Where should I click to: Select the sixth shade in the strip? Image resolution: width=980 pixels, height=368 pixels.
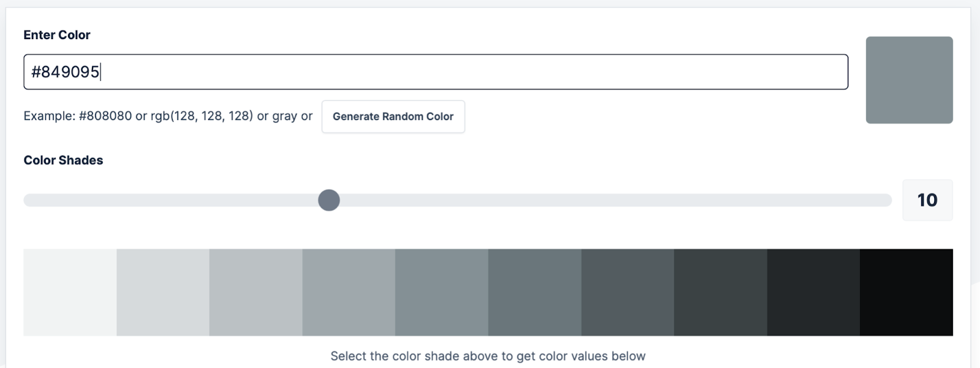coord(535,291)
